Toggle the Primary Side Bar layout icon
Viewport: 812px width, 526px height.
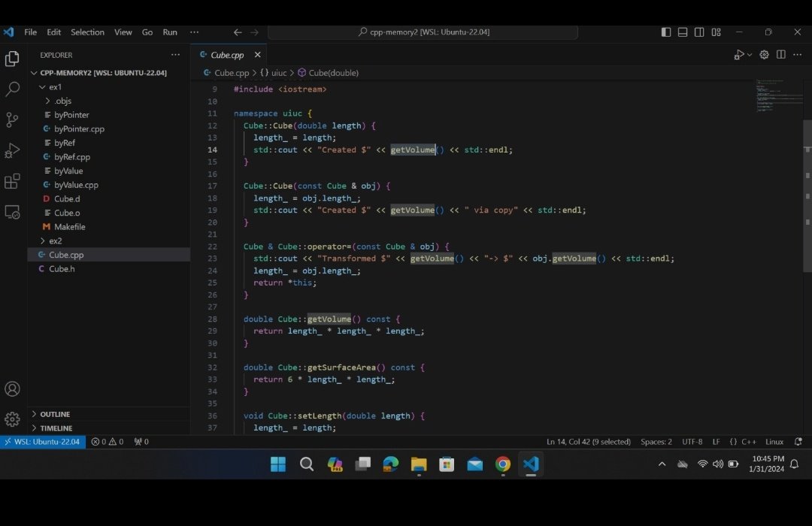[x=666, y=32]
